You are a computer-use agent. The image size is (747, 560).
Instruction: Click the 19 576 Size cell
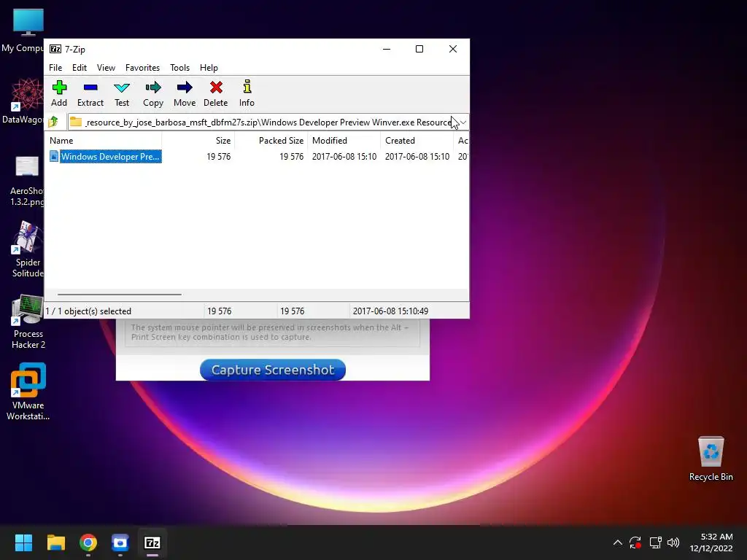tap(219, 156)
